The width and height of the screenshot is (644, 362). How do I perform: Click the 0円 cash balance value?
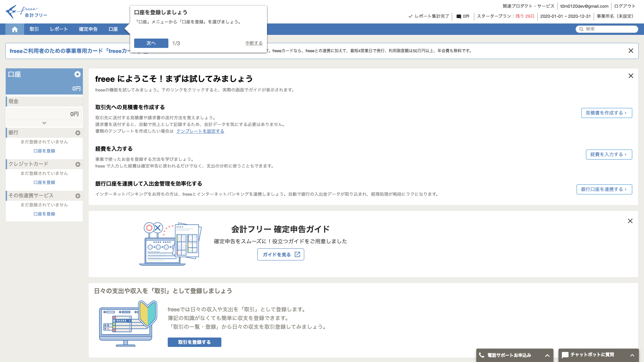coord(74,114)
